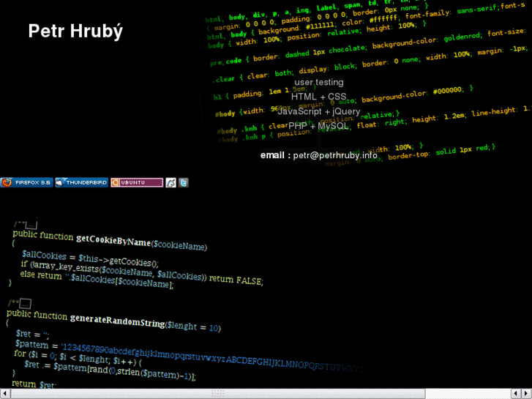Screen dimensions: 532x399
Task: Select the 'JavaScript + jQuery' text
Action: 319,111
